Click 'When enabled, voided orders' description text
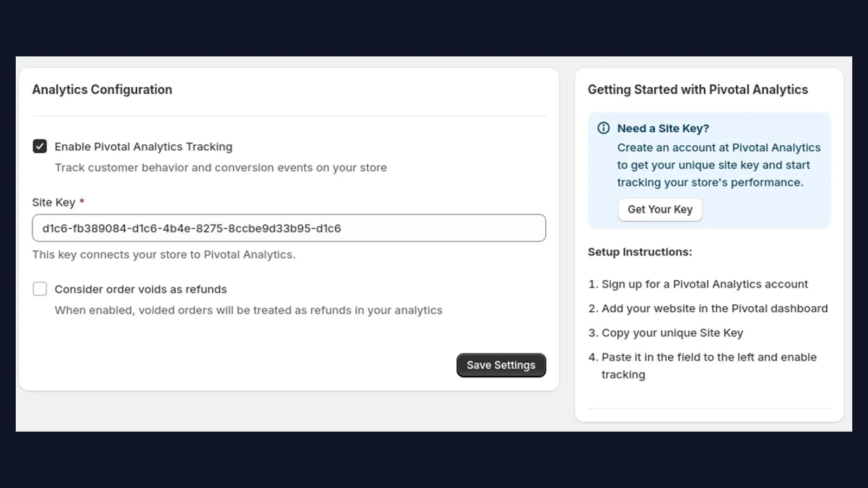Image resolution: width=868 pixels, height=488 pixels. pyautogui.click(x=248, y=311)
